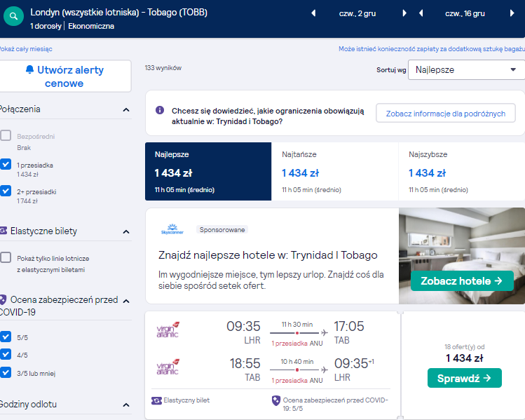Click the COVID-19 safety rating shield icon in the flight card
525x420 pixels.
click(x=276, y=400)
